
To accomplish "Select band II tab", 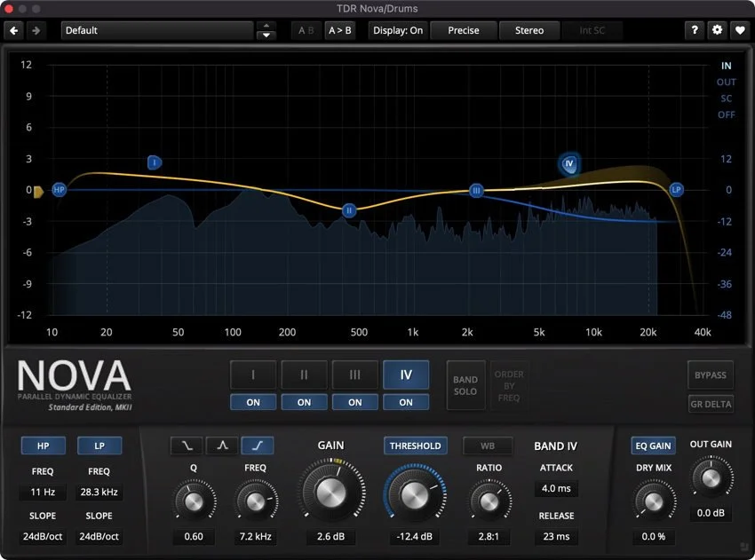I will (305, 375).
